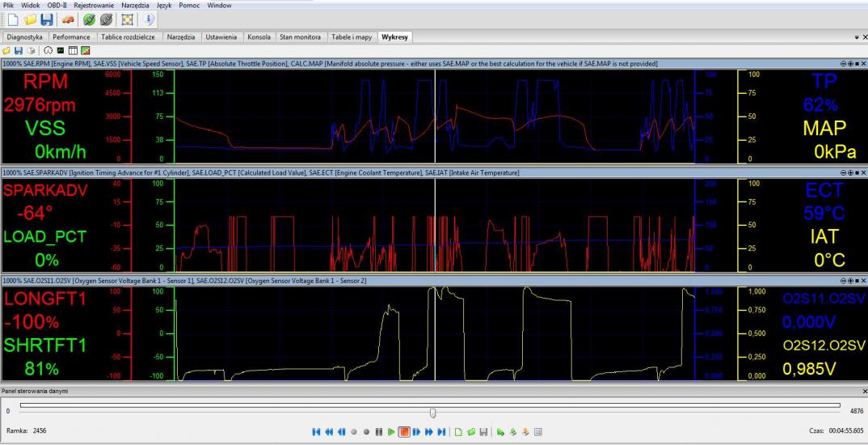Create a new file with blank page icon
The image size is (868, 445).
pos(13,19)
